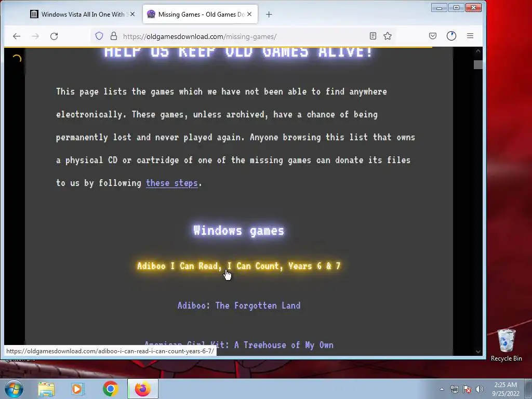Close the Missing Games tab
The image size is (532, 399).
pos(249,14)
